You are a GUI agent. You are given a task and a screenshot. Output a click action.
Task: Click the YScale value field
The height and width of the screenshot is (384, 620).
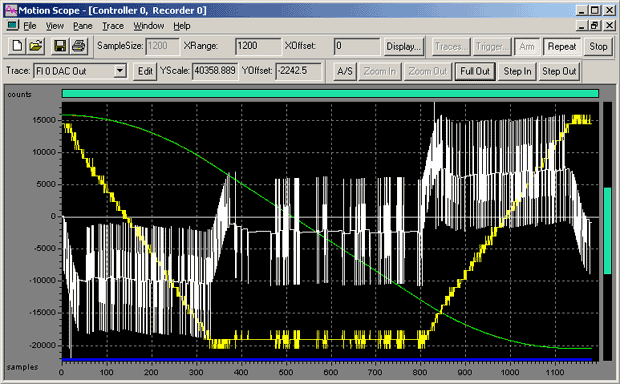click(x=215, y=71)
